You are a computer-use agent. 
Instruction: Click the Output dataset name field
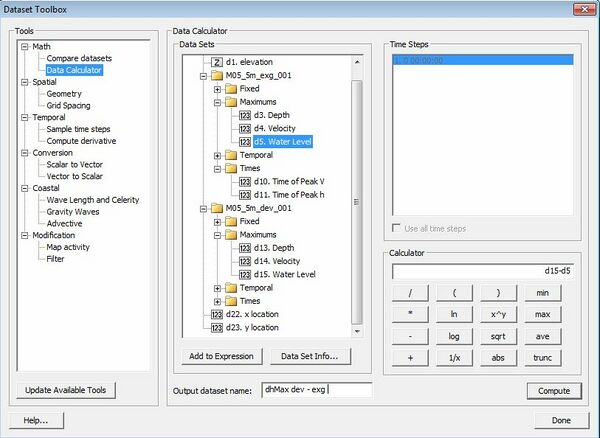tap(316, 390)
